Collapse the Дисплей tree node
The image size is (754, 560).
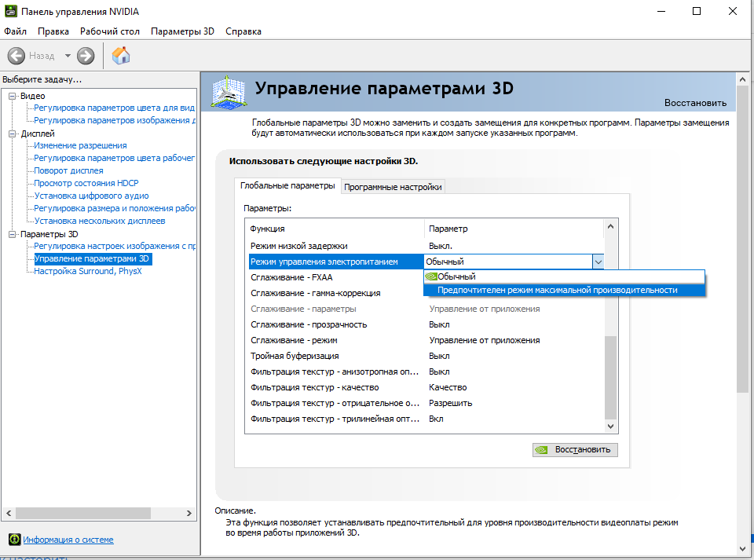tap(12, 134)
